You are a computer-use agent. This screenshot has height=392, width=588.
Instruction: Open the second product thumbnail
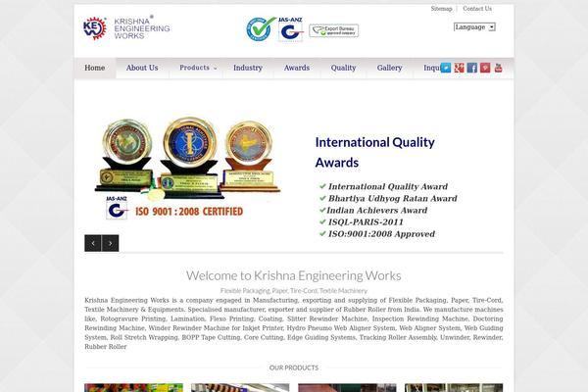pos(240,387)
